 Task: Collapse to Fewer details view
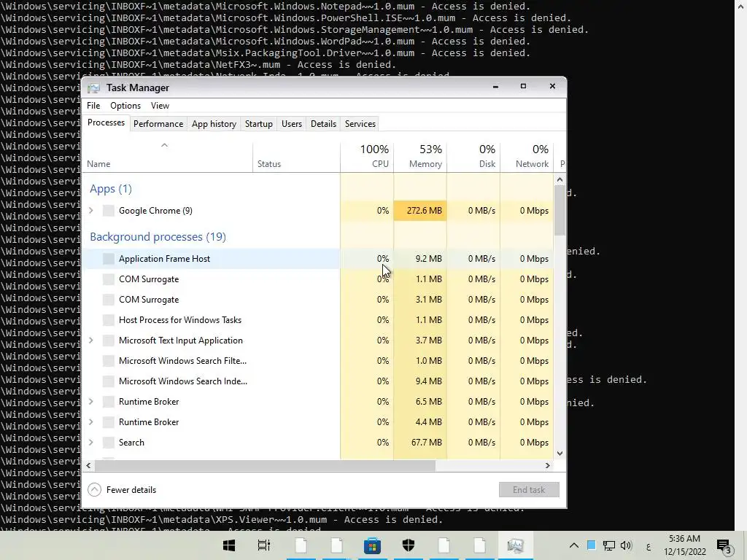coord(123,489)
